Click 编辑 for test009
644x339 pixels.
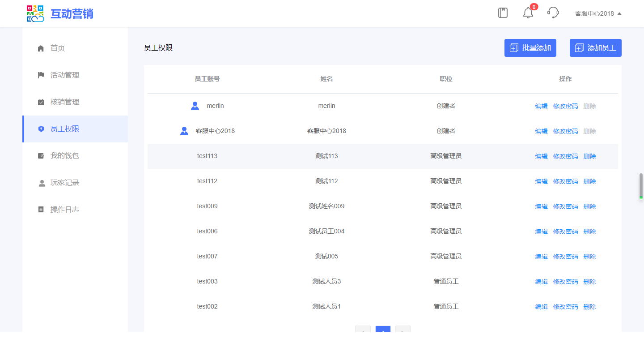click(542, 206)
